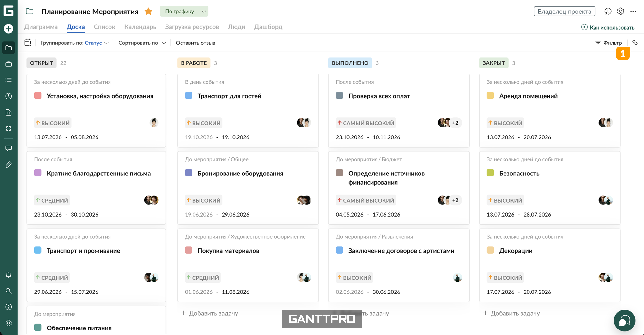Image resolution: width=644 pixels, height=335 pixels.
Task: Open the three-dot more options menu
Action: coord(633,11)
